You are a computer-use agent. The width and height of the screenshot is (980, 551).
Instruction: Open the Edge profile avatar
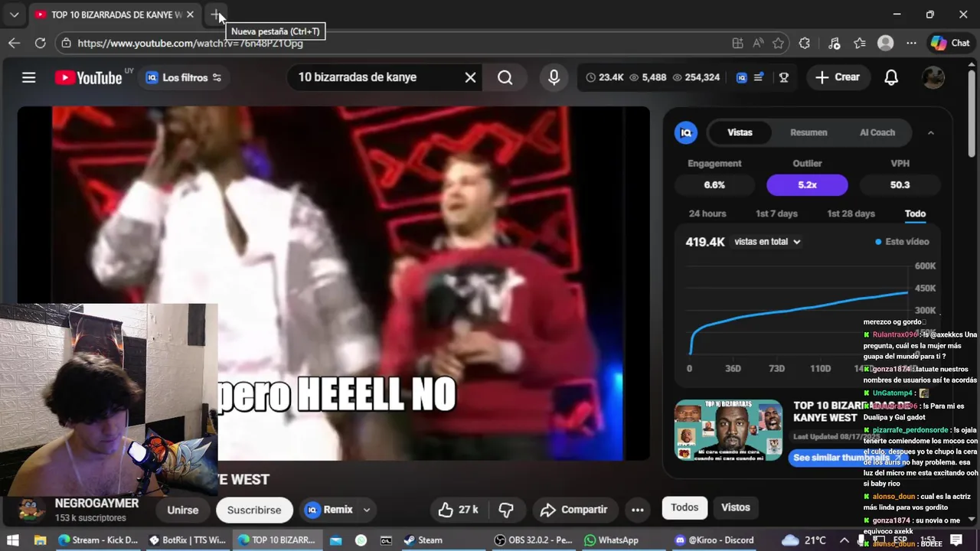(886, 43)
